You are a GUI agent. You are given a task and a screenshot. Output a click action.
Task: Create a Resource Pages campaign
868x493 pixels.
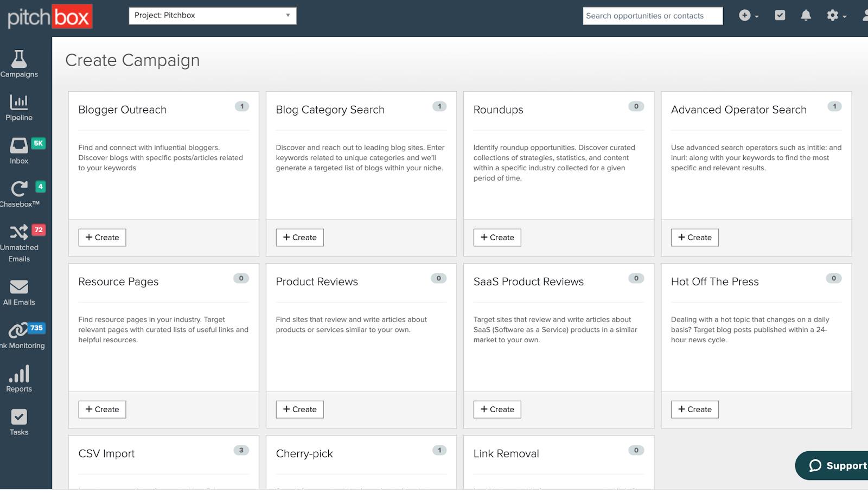pyautogui.click(x=102, y=409)
